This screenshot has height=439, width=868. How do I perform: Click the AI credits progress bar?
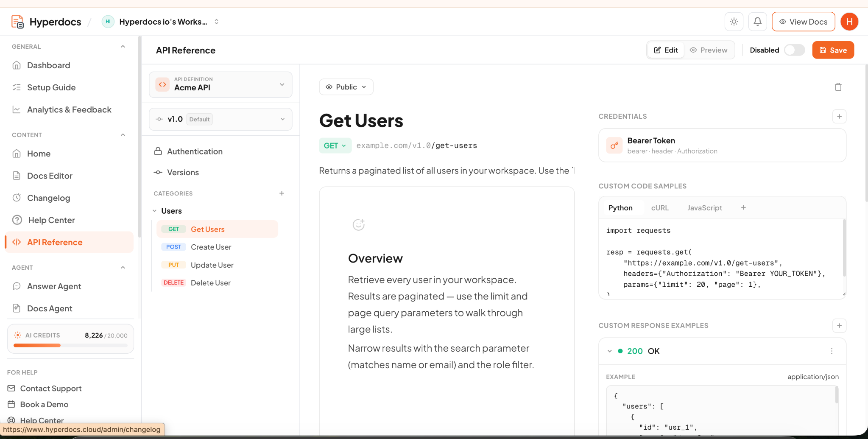tap(70, 345)
